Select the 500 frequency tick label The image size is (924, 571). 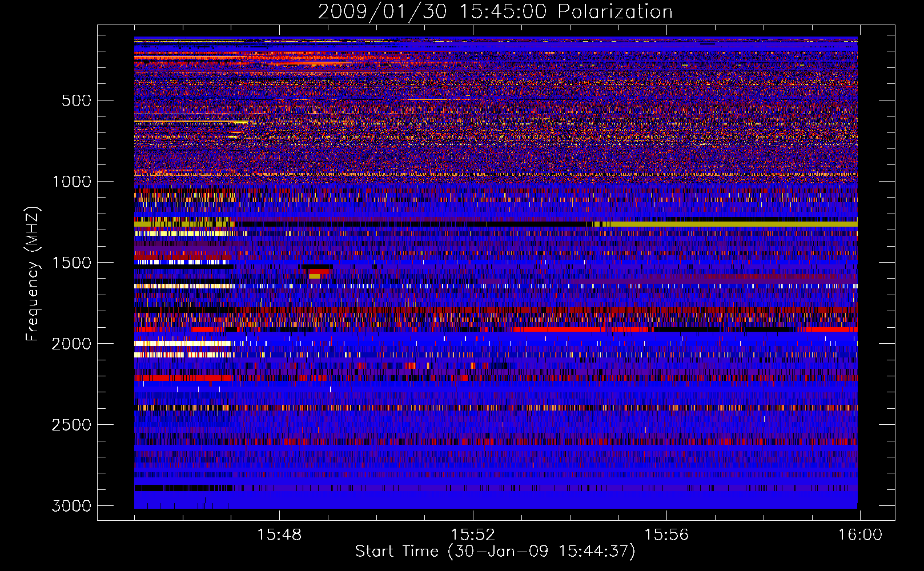pos(76,100)
